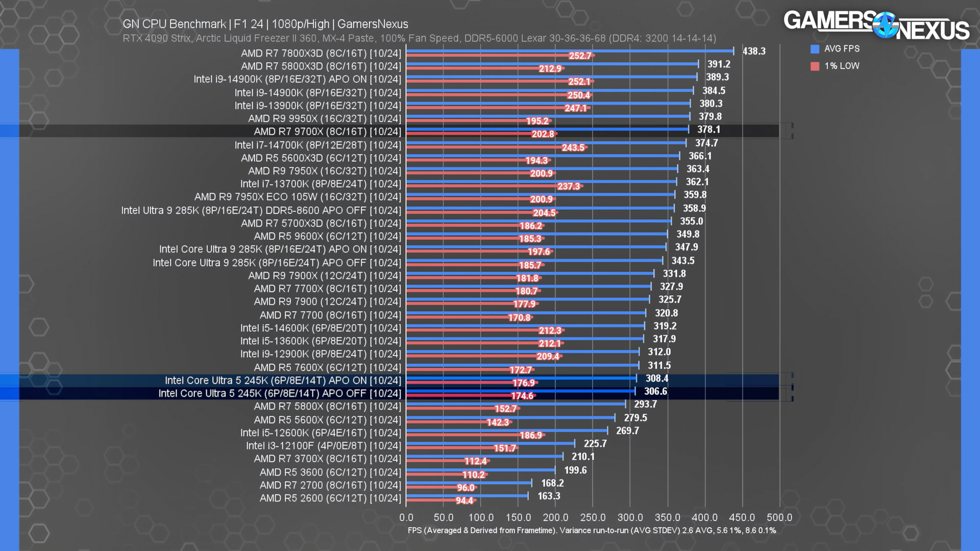Click the 243.5 1% low value
Viewport: 980px width, 551px height.
click(573, 147)
